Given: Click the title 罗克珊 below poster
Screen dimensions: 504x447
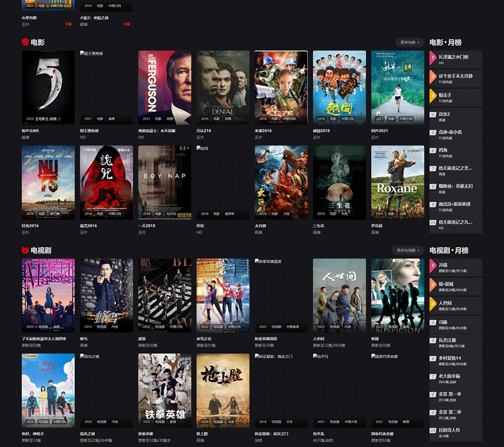Looking at the screenshot, I should pyautogui.click(x=377, y=226).
